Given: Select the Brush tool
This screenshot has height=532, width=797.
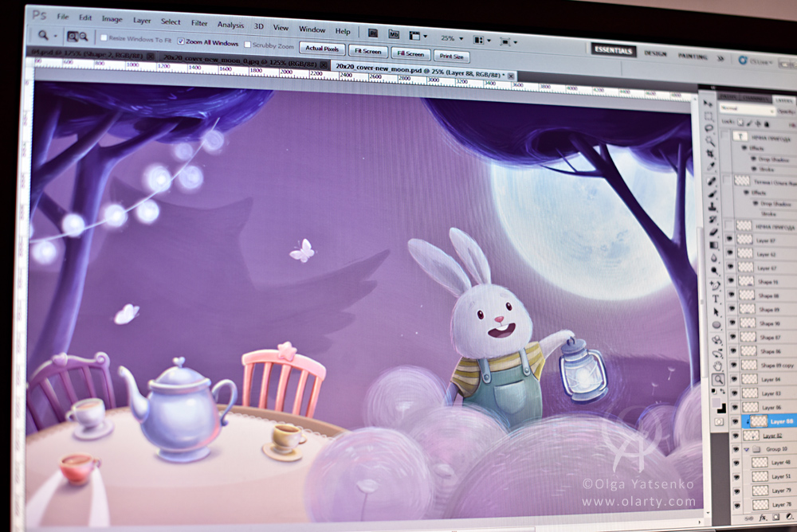Looking at the screenshot, I should [712, 194].
